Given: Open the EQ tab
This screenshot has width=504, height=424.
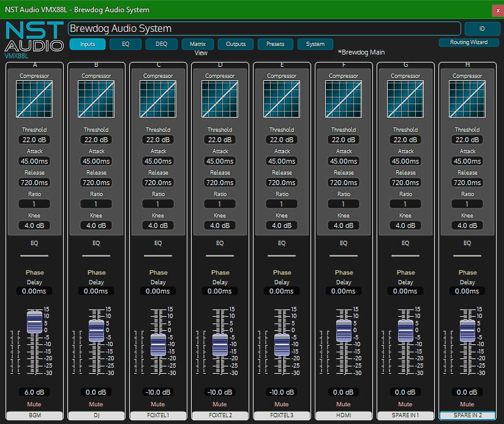Looking at the screenshot, I should (x=126, y=44).
